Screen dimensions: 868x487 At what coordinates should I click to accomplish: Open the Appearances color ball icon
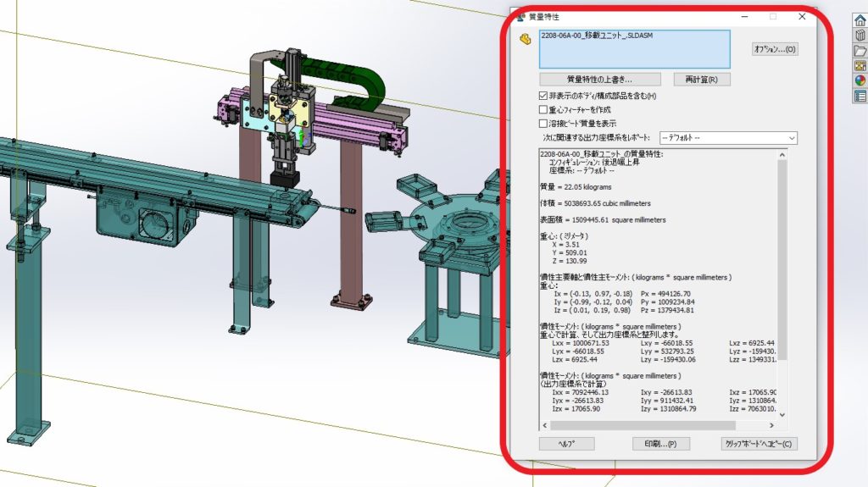pyautogui.click(x=860, y=81)
